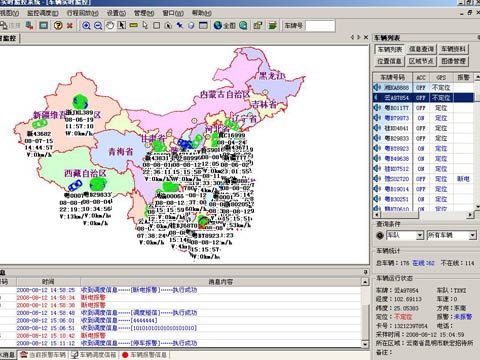Click the 区域节点 button
The width and height of the screenshot is (480, 360).
click(x=421, y=61)
